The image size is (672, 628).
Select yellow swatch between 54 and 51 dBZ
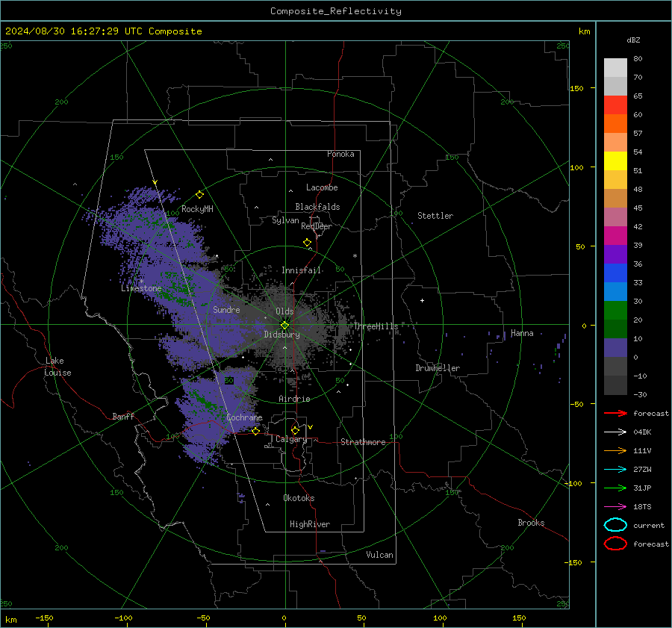615,161
